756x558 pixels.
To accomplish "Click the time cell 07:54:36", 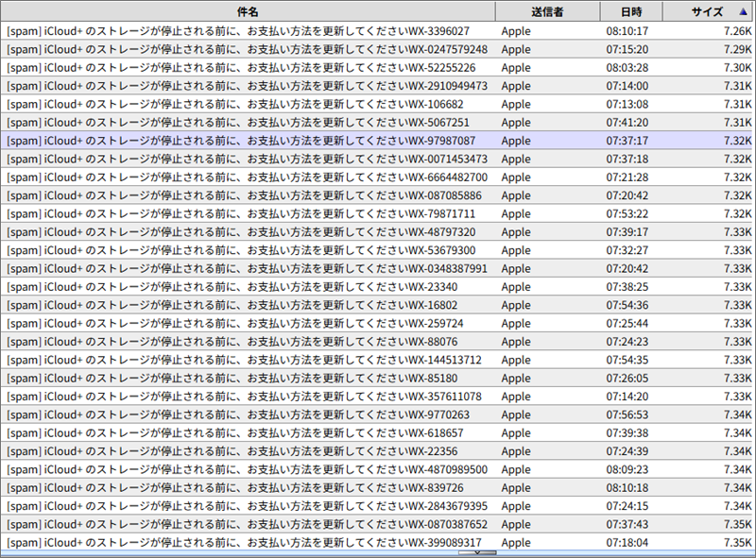I will point(627,305).
